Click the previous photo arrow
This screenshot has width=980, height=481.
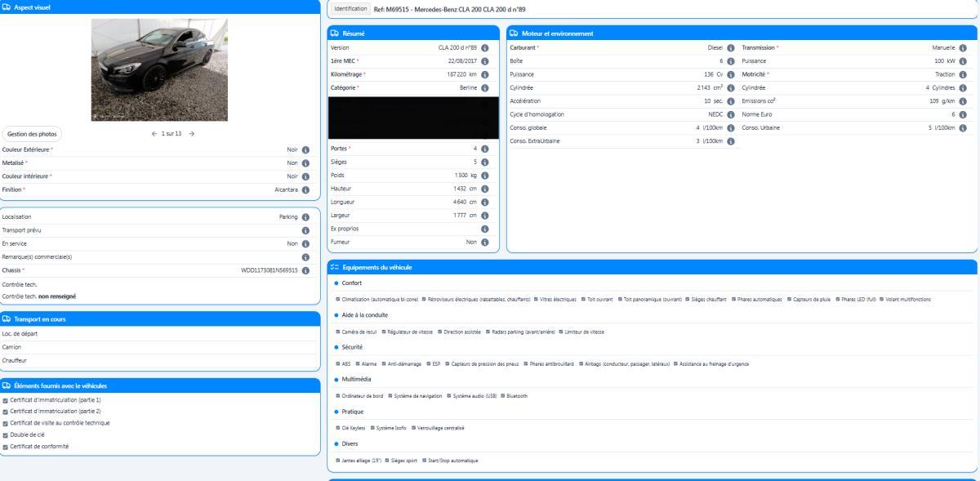click(154, 134)
